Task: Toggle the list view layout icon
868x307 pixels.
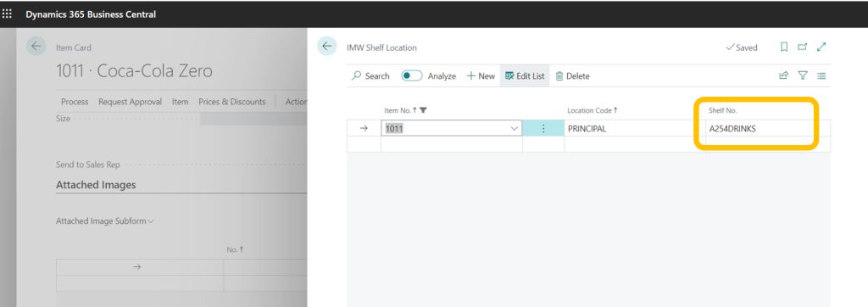Action: pyautogui.click(x=821, y=76)
